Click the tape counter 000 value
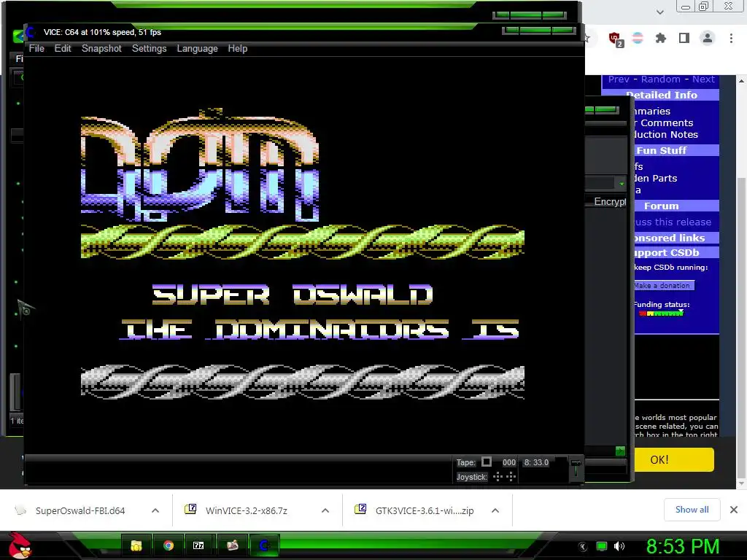The image size is (747, 560). coord(508,462)
